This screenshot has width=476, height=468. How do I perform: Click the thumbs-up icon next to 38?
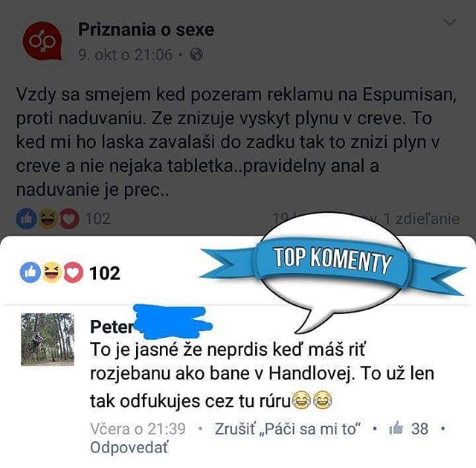(x=396, y=429)
